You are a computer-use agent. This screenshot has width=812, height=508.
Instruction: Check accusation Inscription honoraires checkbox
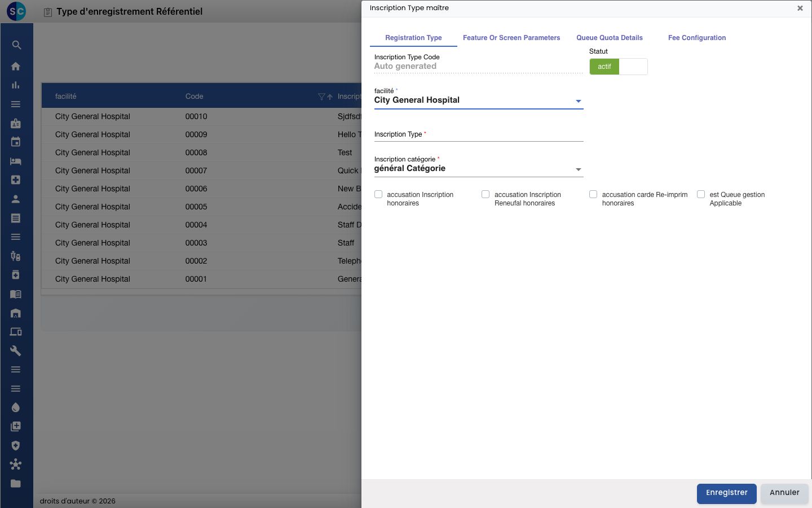click(x=378, y=194)
